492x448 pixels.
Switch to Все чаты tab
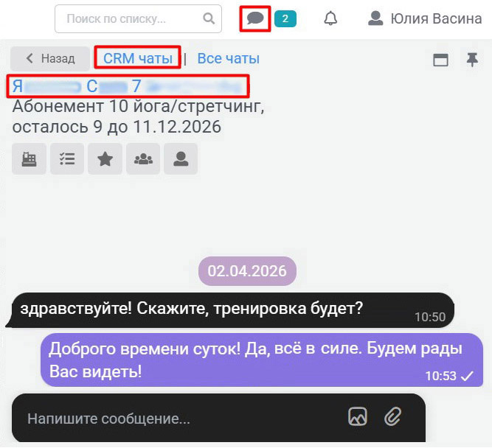pos(229,59)
